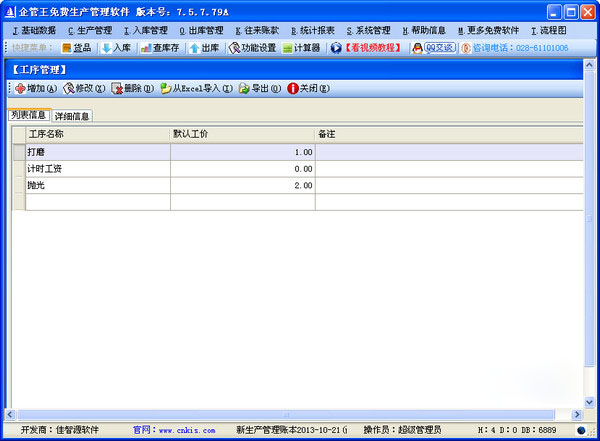Edit the selected process with 修改
600x441 pixels.
pyautogui.click(x=84, y=88)
